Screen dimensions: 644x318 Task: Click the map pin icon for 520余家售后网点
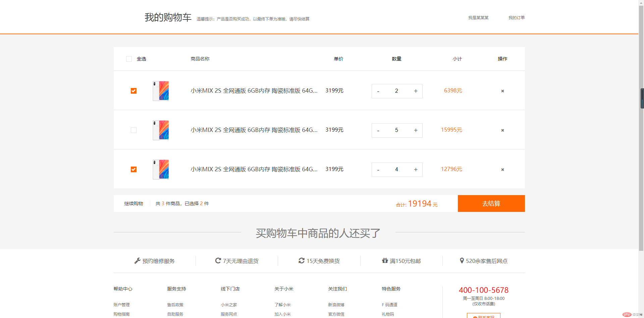click(462, 261)
